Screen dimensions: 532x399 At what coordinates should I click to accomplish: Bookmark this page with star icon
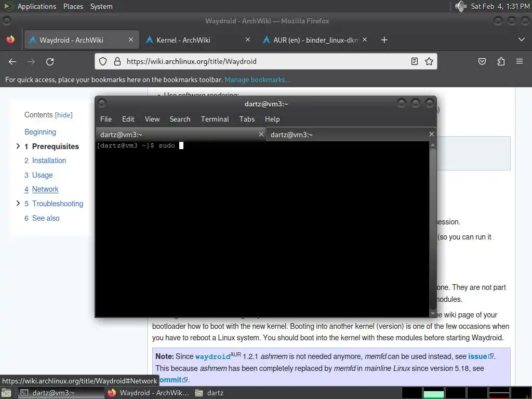pyautogui.click(x=429, y=61)
